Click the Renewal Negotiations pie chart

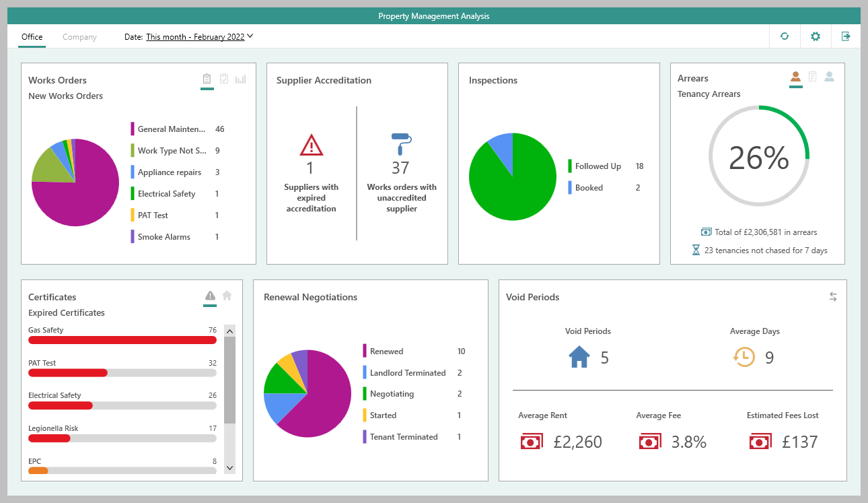pyautogui.click(x=308, y=393)
